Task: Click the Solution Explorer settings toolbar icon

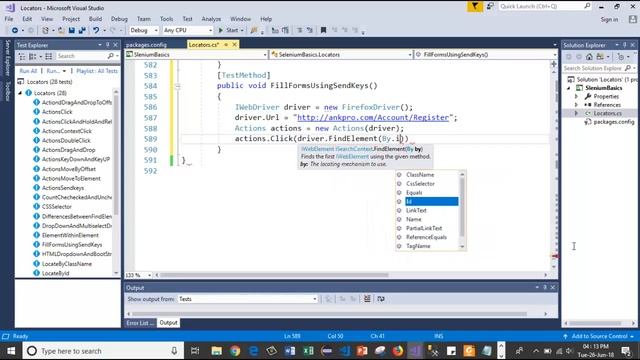Action: 620,57
